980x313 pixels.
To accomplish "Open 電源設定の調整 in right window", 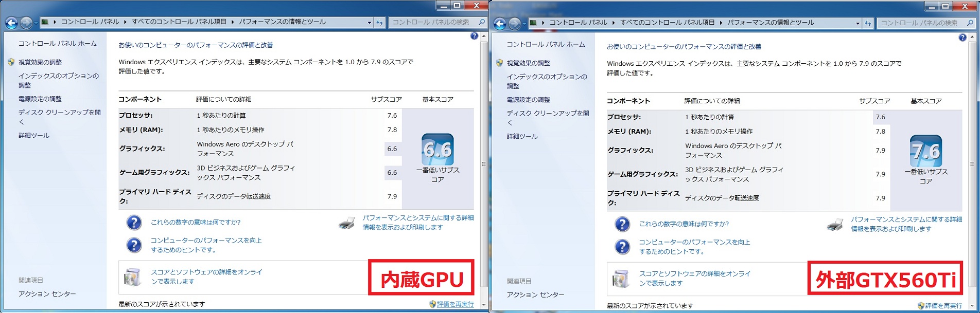I will pos(529,100).
